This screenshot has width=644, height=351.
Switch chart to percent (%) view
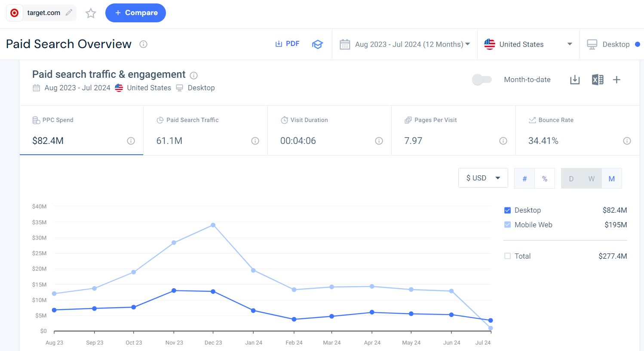[545, 178]
